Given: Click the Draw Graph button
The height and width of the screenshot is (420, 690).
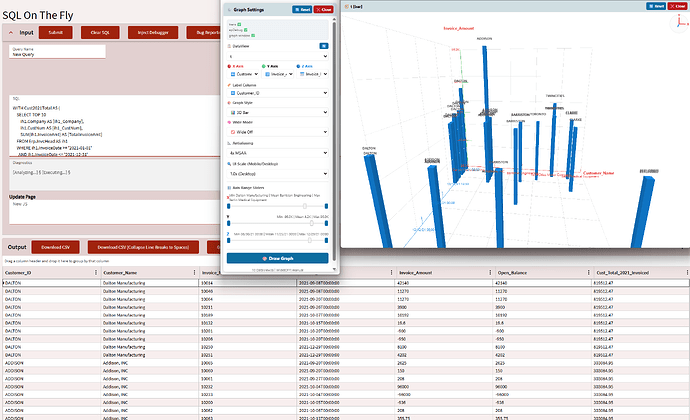Looking at the screenshot, I should (x=278, y=258).
